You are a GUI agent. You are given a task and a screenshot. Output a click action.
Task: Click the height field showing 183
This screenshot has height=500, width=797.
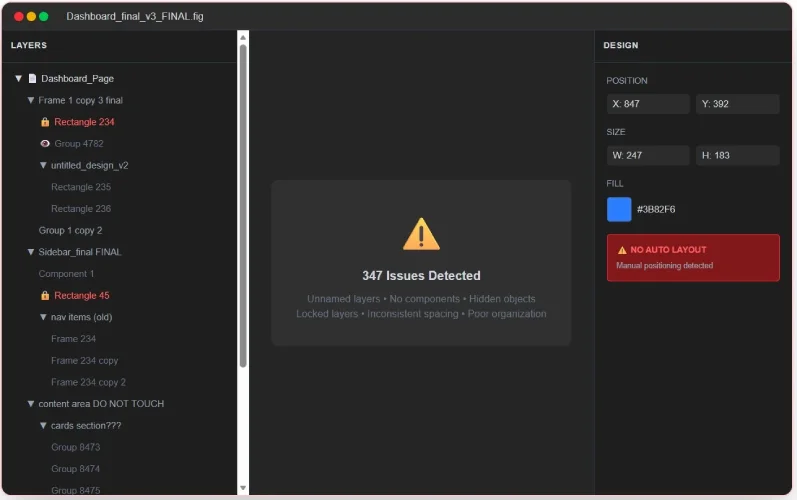pos(737,155)
